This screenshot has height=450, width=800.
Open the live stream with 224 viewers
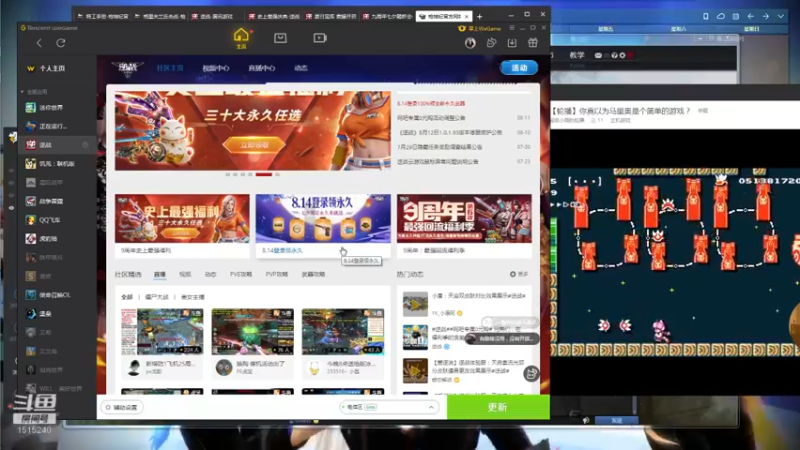click(x=162, y=332)
